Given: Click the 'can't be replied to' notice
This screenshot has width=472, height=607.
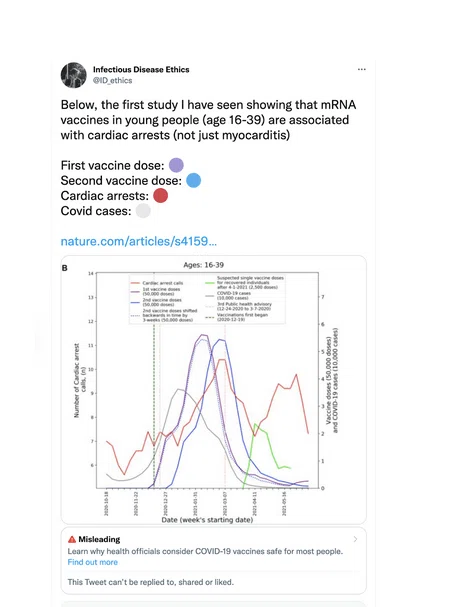Looking at the screenshot, I should tap(151, 582).
